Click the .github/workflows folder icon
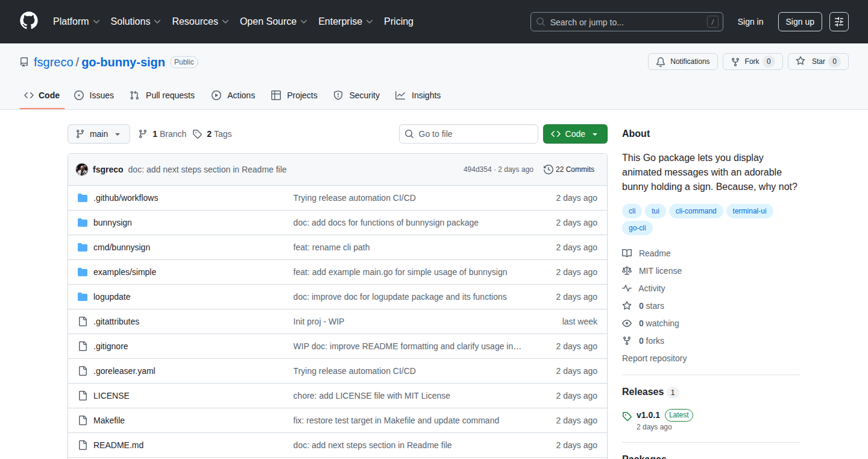Image resolution: width=868 pixels, height=459 pixels. point(83,198)
